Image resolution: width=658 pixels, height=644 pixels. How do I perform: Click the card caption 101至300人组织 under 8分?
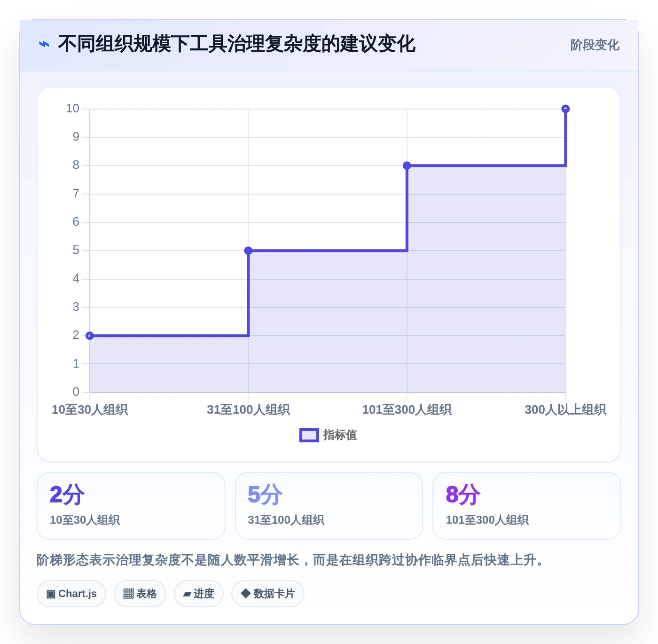[487, 520]
